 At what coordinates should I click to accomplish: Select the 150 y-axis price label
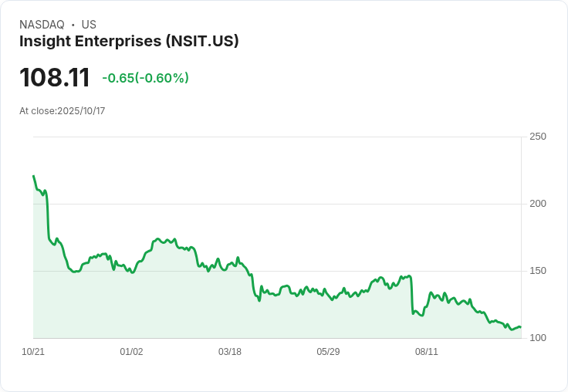(x=538, y=271)
